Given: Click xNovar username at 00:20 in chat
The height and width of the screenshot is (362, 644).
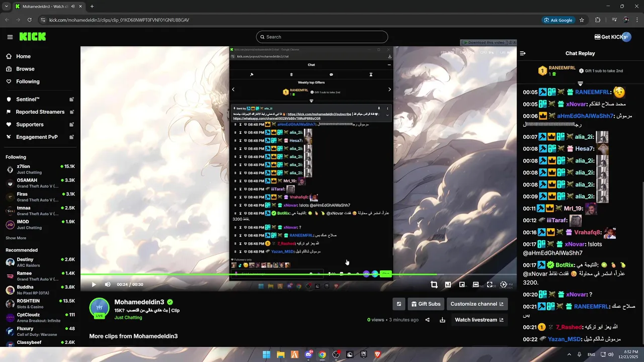Looking at the screenshot, I should click(x=576, y=295).
